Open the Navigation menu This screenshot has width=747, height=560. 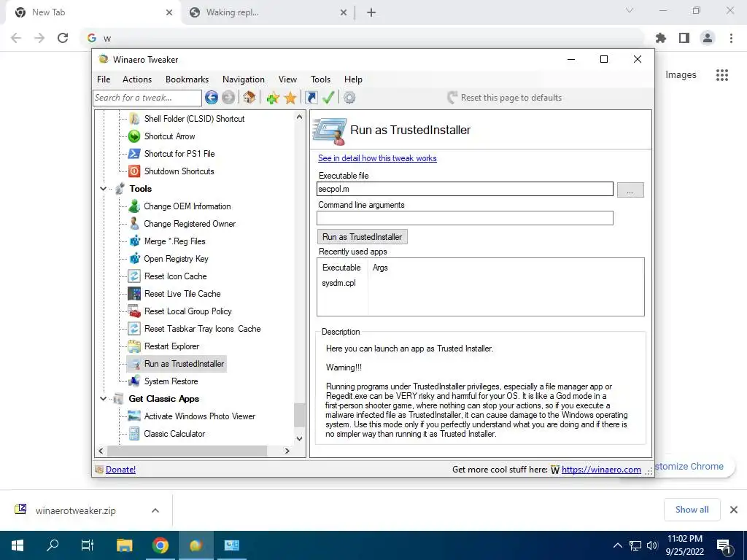click(x=244, y=79)
